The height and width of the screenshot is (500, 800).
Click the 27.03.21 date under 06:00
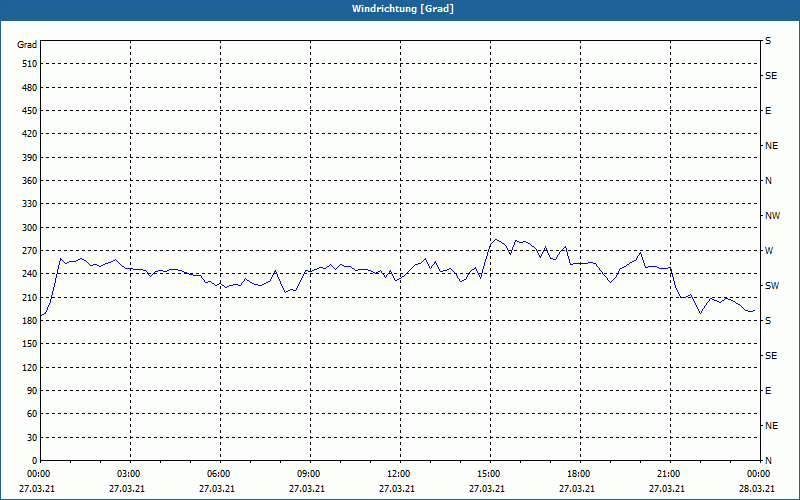point(216,489)
